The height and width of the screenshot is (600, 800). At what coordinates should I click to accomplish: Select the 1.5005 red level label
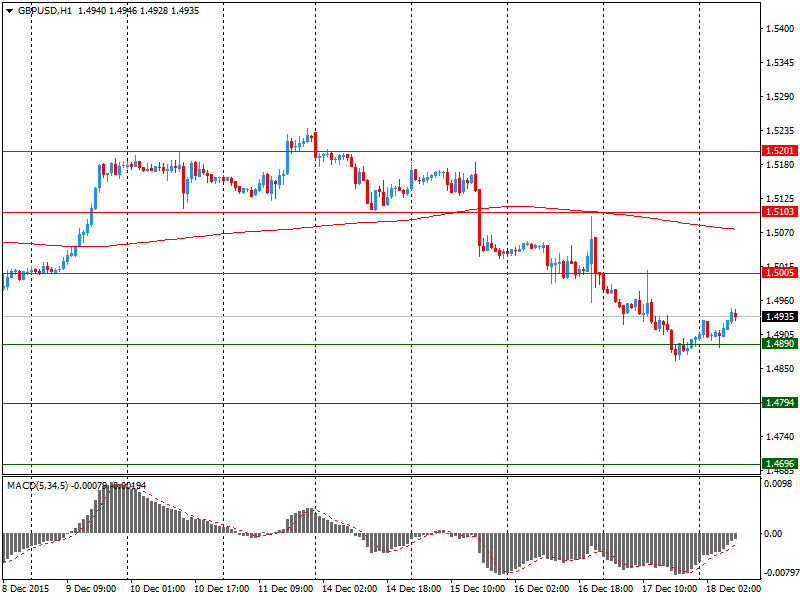tap(780, 273)
